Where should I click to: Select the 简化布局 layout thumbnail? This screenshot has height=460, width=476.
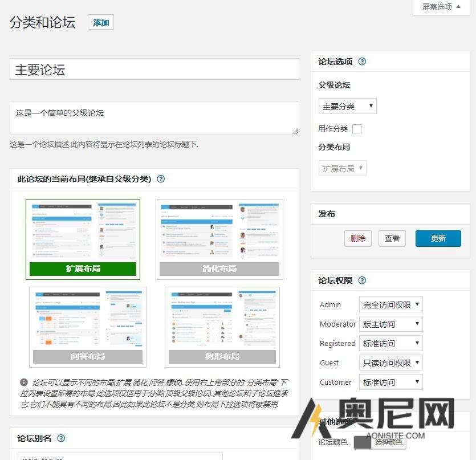click(219, 239)
